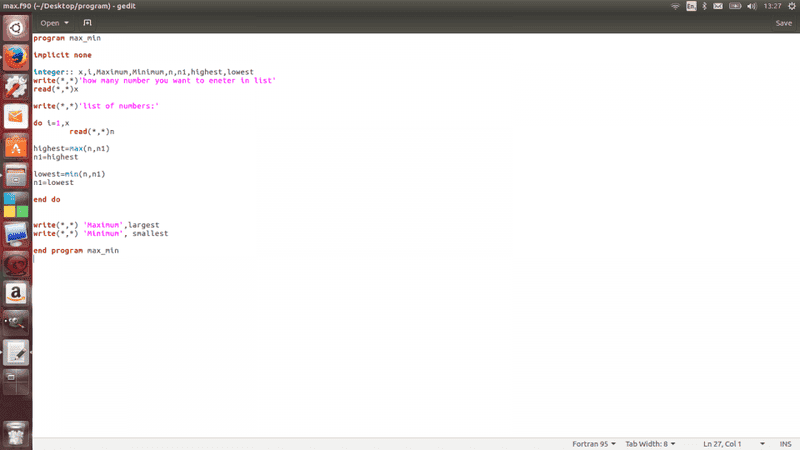800x450 pixels.
Task: Click the red round launcher icon
Action: [x=16, y=264]
